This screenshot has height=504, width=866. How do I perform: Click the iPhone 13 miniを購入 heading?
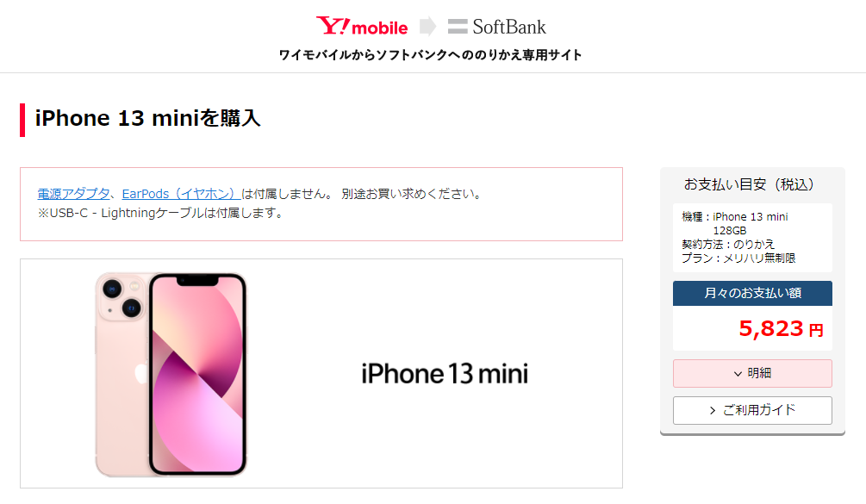[x=147, y=118]
